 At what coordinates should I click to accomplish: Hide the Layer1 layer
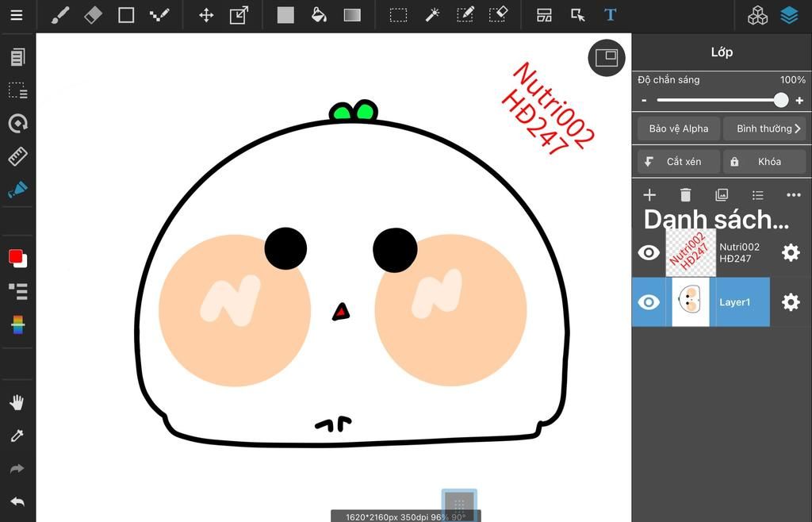(649, 302)
